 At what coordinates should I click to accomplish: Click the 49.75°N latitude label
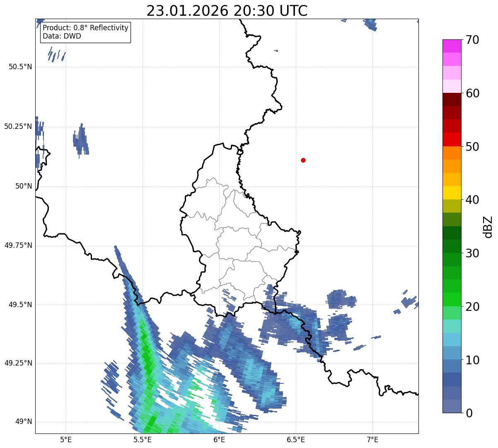18,245
